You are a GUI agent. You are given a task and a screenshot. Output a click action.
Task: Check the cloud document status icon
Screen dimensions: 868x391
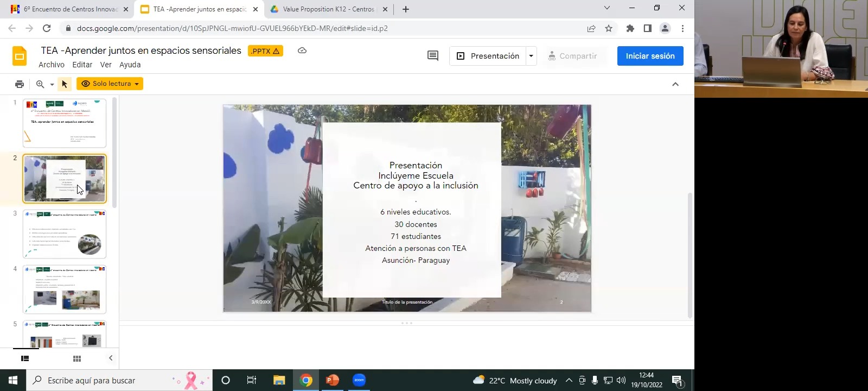302,51
